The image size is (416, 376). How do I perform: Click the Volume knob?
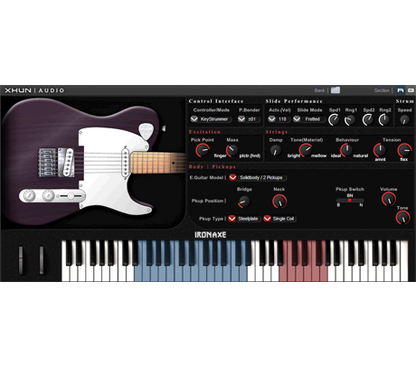(x=388, y=199)
